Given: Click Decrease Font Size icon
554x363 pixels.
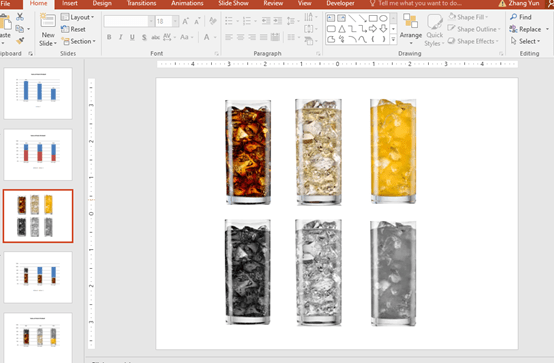Looking at the screenshot, I should coord(197,22).
